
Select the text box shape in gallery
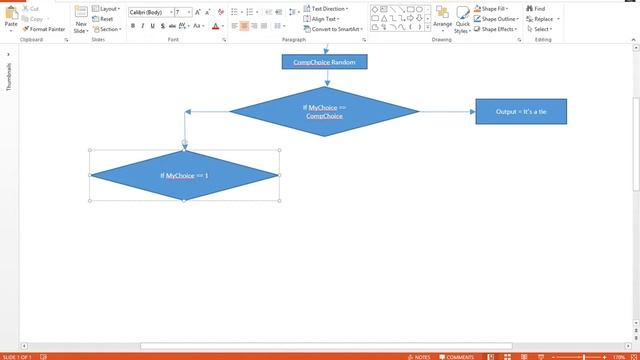[x=384, y=9]
